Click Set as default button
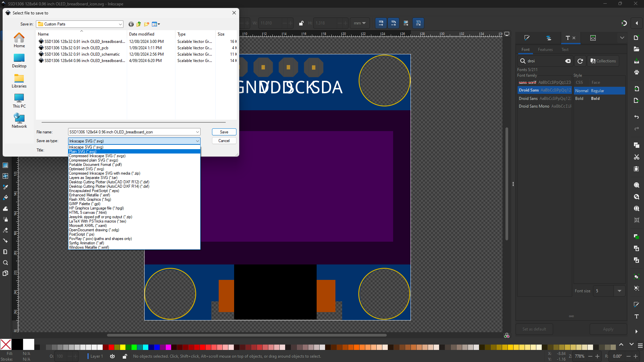 click(x=534, y=329)
